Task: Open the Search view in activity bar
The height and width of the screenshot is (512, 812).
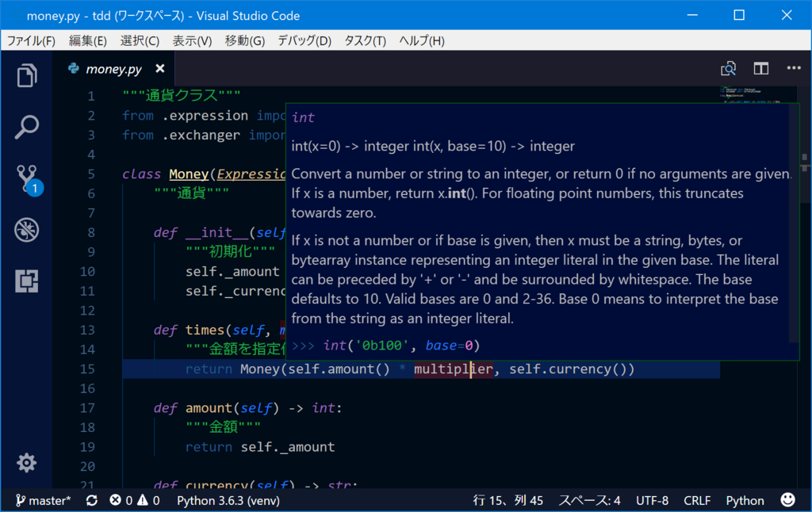Action: pos(26,127)
